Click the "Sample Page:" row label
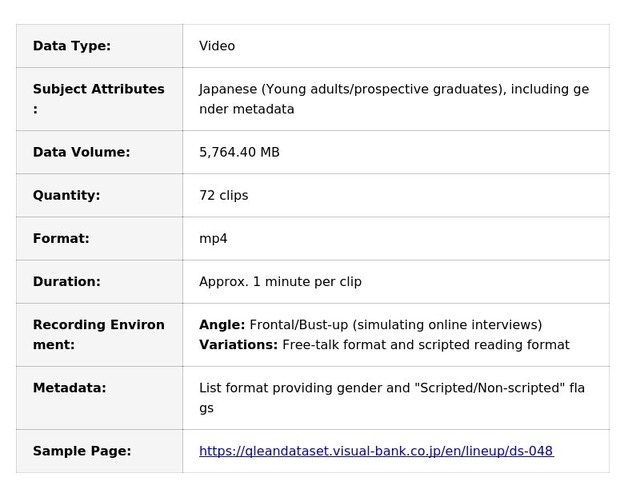This screenshot has height=497, width=640. 82,451
